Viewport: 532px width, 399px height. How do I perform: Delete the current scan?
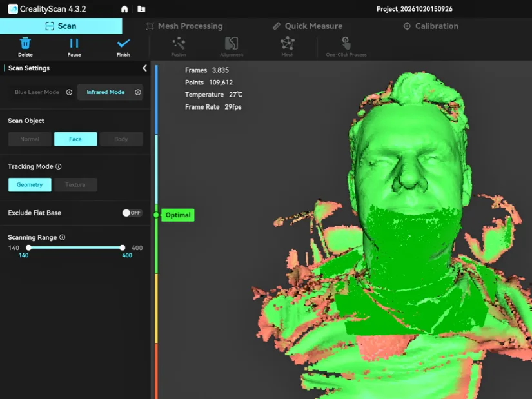pyautogui.click(x=25, y=48)
